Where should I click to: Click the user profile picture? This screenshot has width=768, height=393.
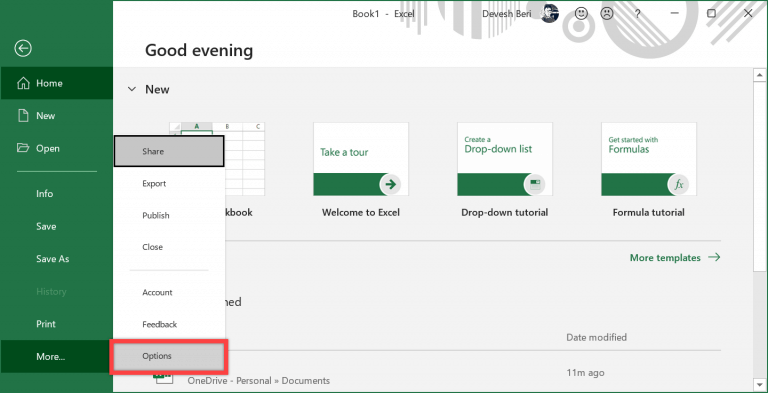550,13
